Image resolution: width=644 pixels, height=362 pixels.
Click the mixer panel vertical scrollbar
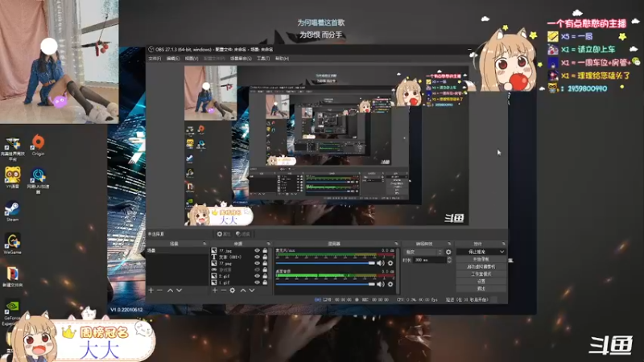(x=398, y=270)
